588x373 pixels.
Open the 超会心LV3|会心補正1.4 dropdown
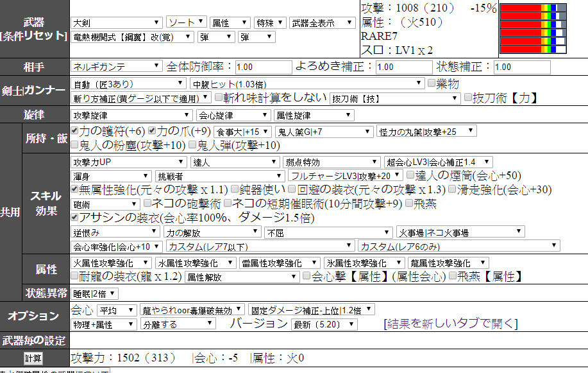[x=439, y=162]
